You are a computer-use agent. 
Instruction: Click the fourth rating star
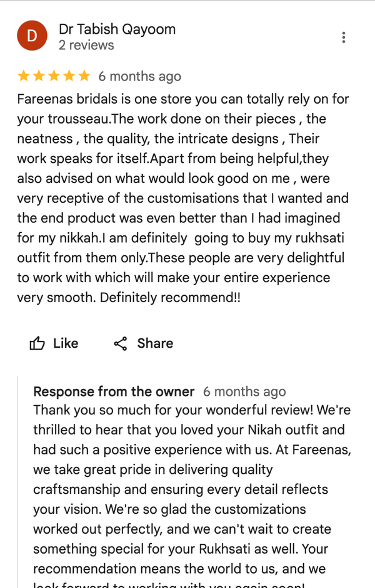(69, 76)
